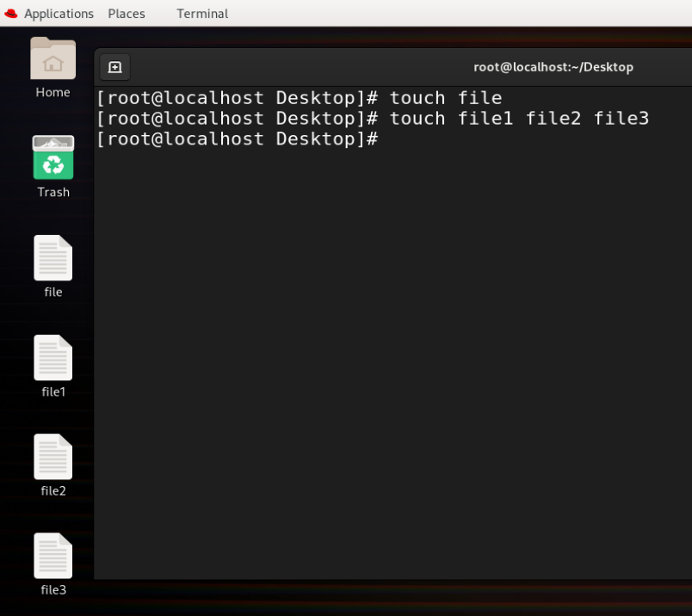
Task: Click the file1 label on desktop
Action: [53, 391]
